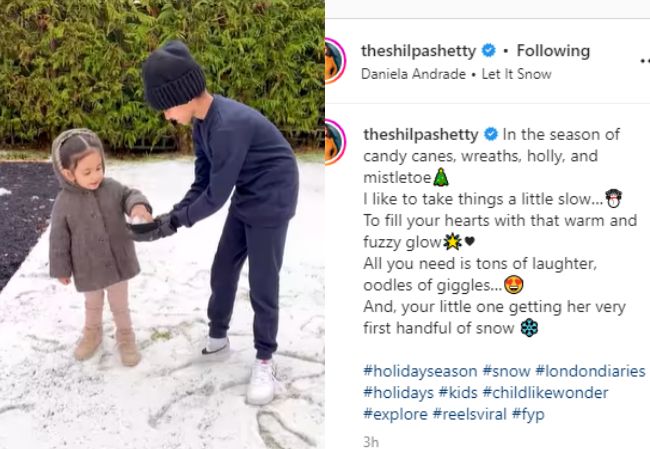Viewport: 650px width, 449px height.
Task: Click the snow reel video thumbnail
Action: [162, 224]
